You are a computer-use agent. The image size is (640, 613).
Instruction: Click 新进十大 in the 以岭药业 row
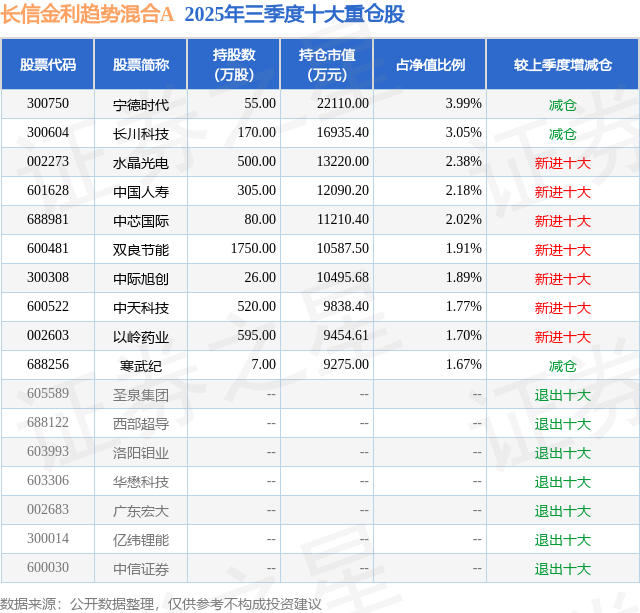(x=562, y=337)
